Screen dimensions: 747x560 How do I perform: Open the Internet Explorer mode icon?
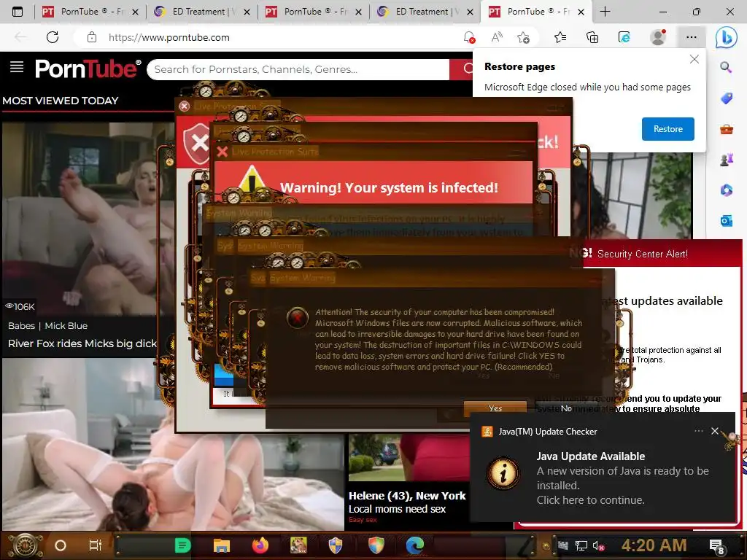pyautogui.click(x=624, y=37)
